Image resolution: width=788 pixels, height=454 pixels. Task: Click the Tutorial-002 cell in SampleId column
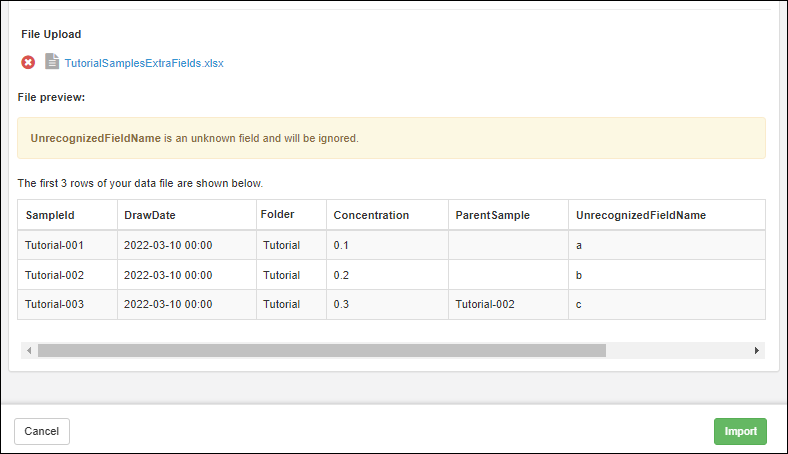tap(54, 275)
